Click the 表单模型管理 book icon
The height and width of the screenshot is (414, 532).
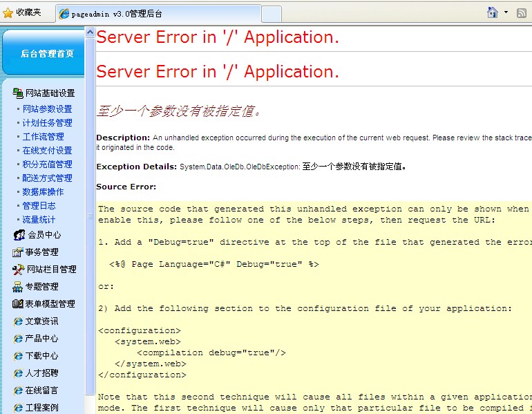tap(18, 304)
